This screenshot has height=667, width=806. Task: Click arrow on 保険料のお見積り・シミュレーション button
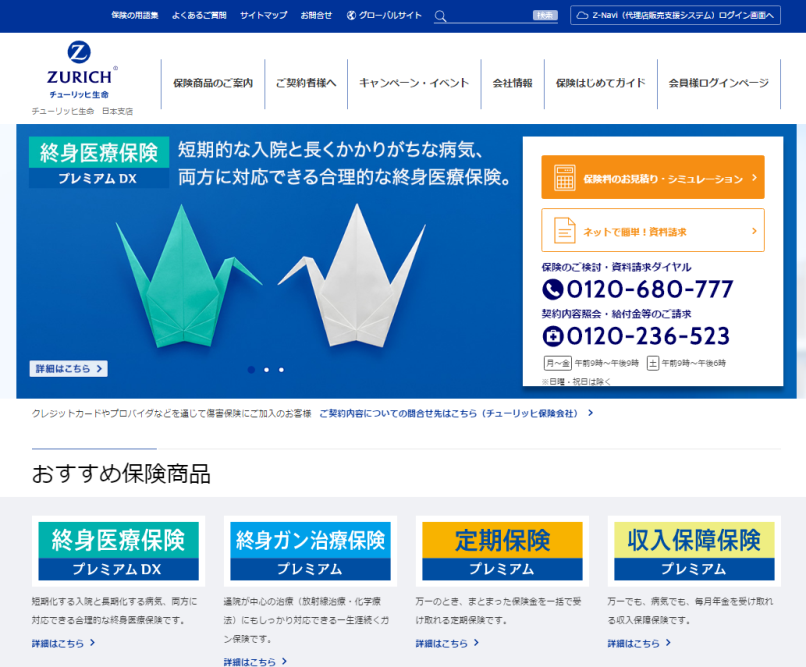[x=755, y=177]
